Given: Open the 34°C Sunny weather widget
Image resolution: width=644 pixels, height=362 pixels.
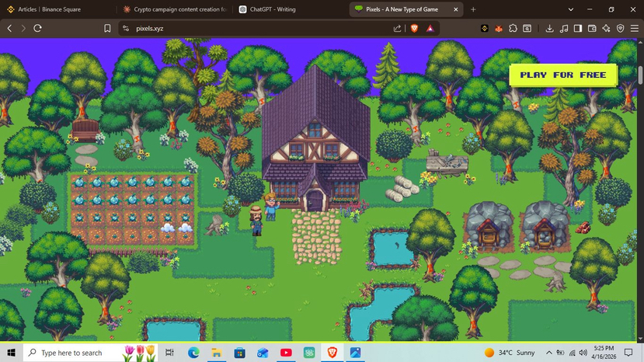Looking at the screenshot, I should coord(510,353).
